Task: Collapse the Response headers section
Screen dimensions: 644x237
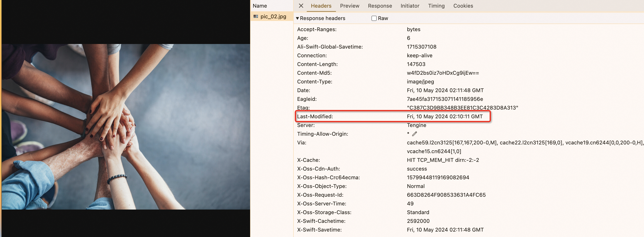Action: [297, 18]
